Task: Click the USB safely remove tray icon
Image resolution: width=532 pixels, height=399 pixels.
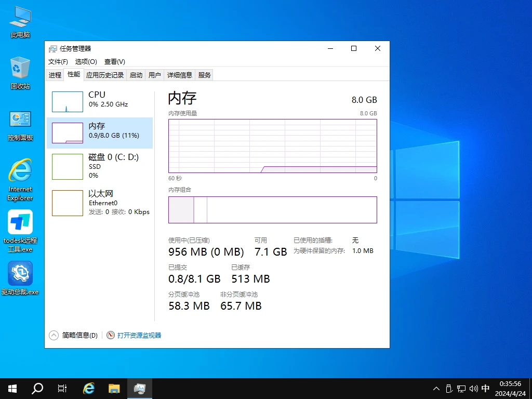Action: pos(449,389)
